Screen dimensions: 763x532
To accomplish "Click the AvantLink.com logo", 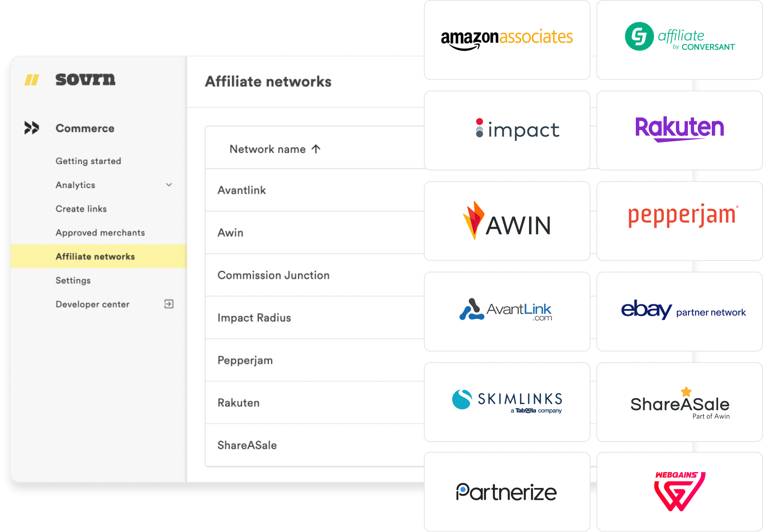I will pyautogui.click(x=506, y=310).
